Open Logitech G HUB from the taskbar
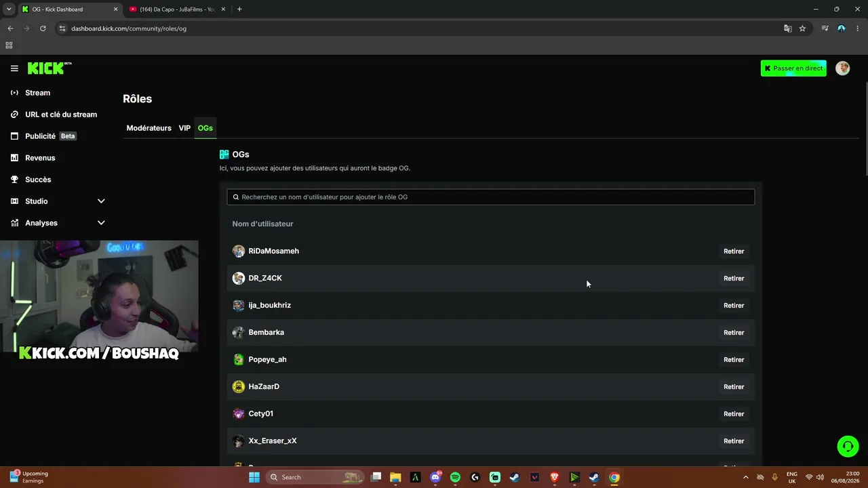Viewport: 868px width, 488px height. [x=475, y=477]
